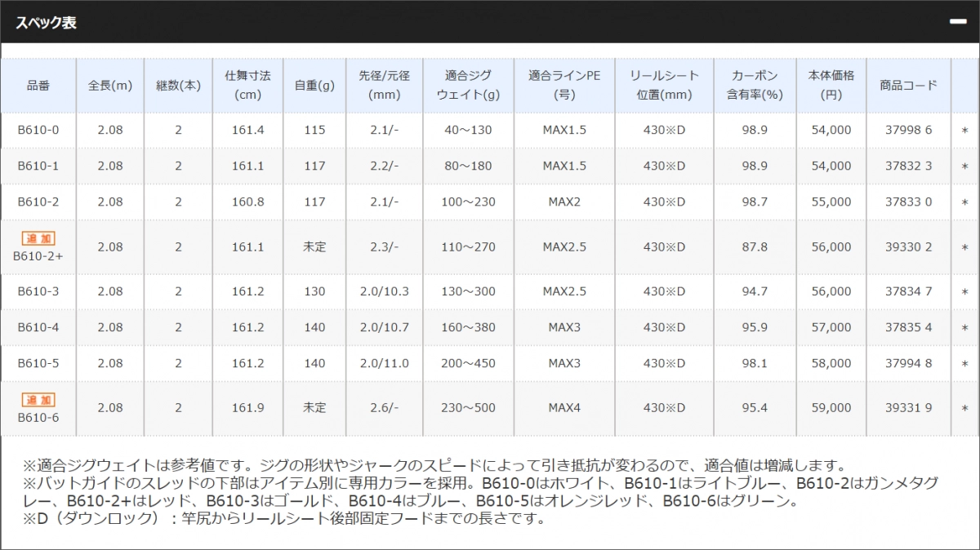Click the 全長(m) column header
This screenshot has height=550, width=980.
110,85
